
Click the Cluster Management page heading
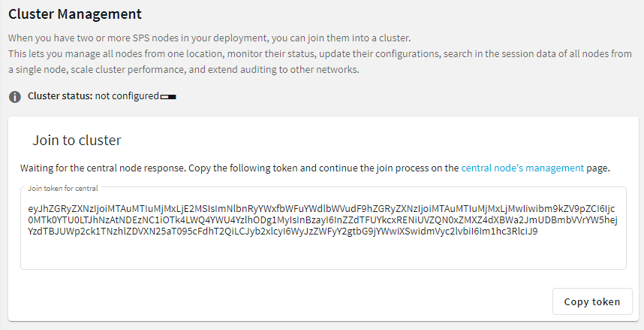click(75, 14)
